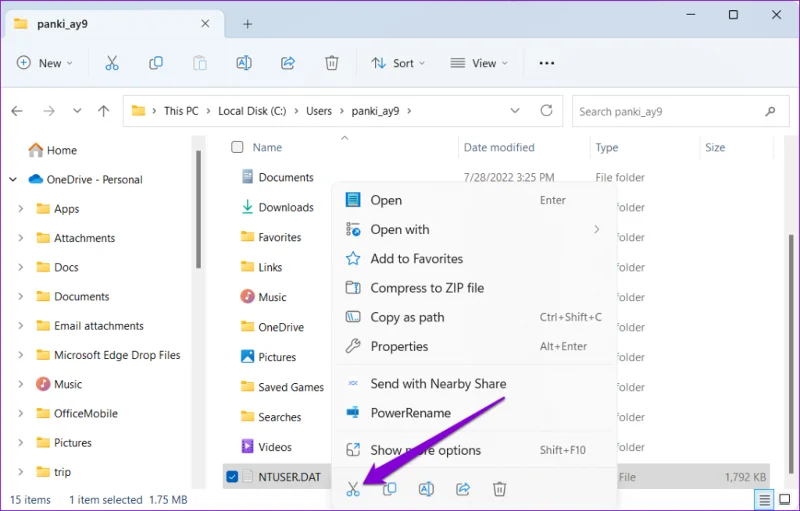Click the Cut icon in the top toolbar
This screenshot has height=511, width=800.
tap(112, 63)
